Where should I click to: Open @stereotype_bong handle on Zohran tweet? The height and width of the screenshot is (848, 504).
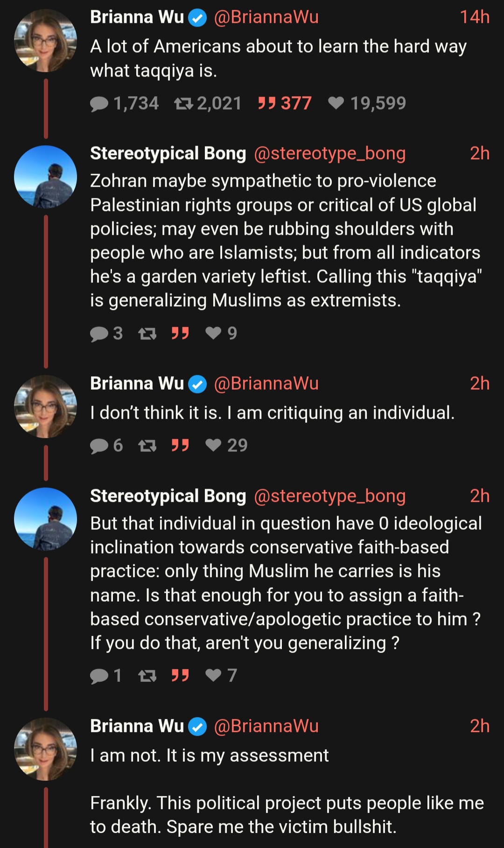click(329, 154)
